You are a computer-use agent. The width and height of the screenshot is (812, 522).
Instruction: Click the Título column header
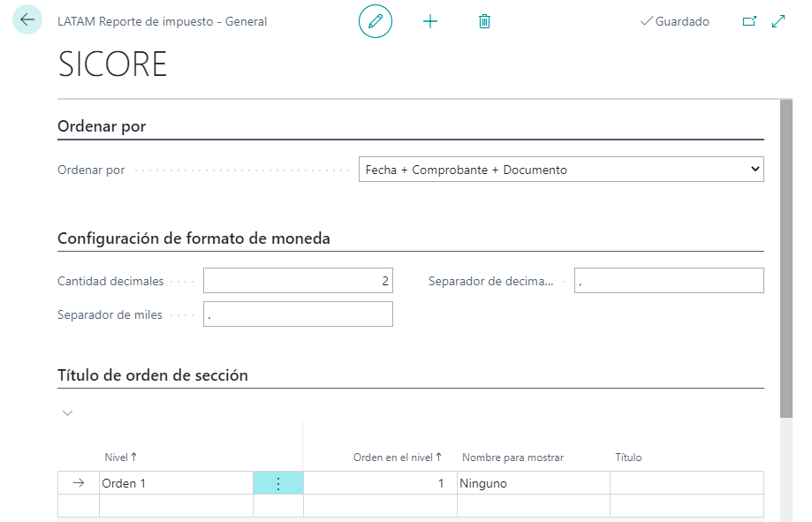pos(628,458)
